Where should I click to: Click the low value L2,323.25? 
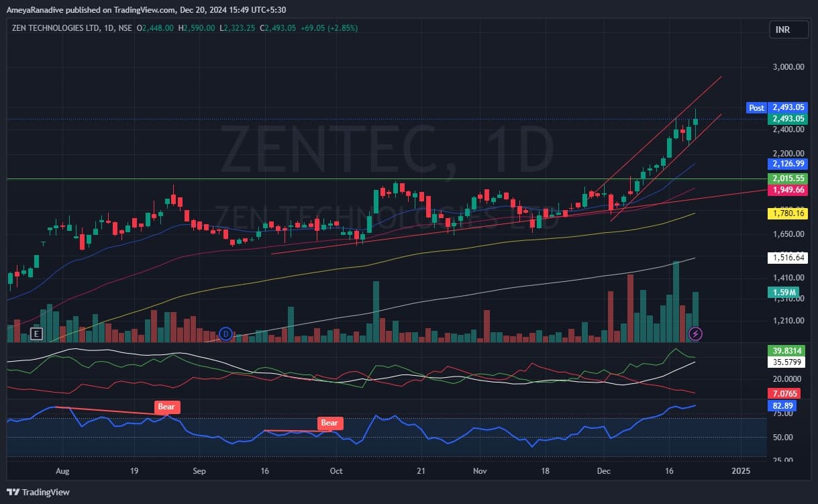tap(238, 28)
